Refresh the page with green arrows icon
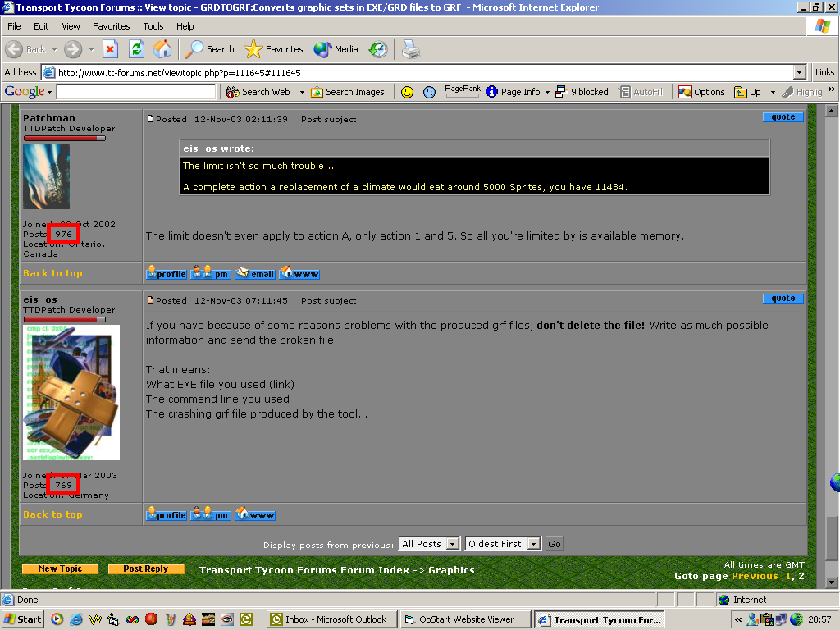The image size is (840, 630). 137,49
